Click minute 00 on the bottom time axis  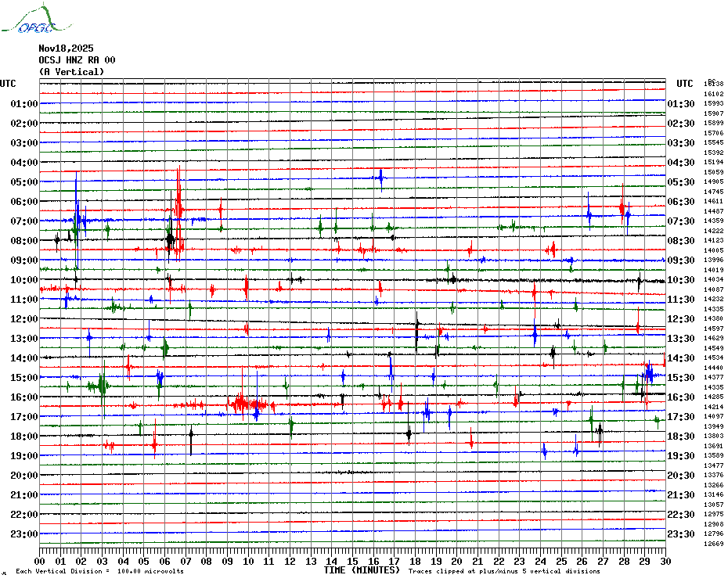pos(40,561)
